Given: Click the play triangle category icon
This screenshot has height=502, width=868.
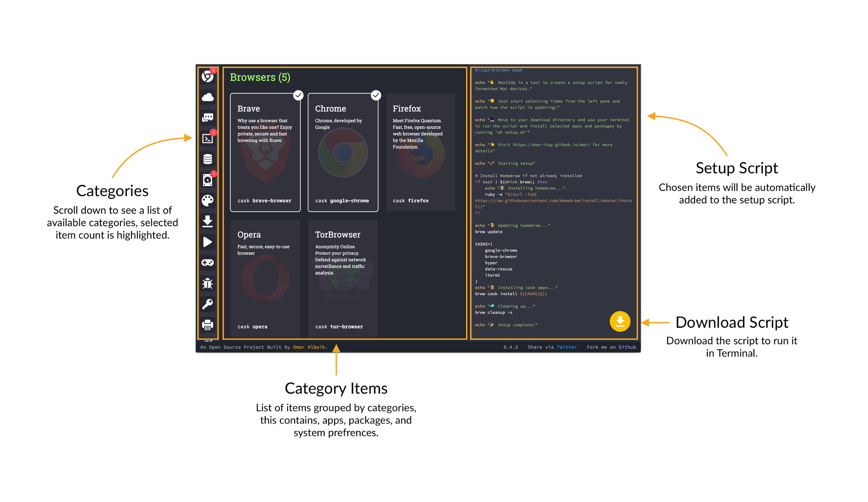Looking at the screenshot, I should pyautogui.click(x=207, y=242).
